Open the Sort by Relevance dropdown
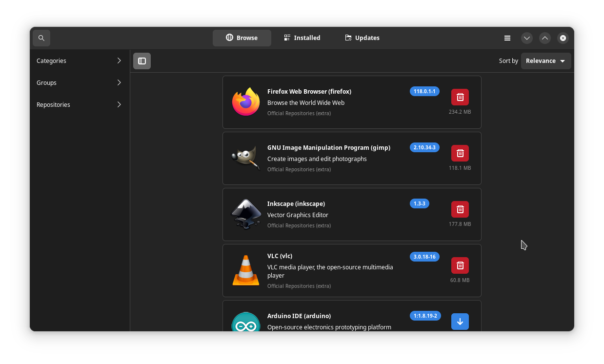604x364 pixels. (546, 61)
